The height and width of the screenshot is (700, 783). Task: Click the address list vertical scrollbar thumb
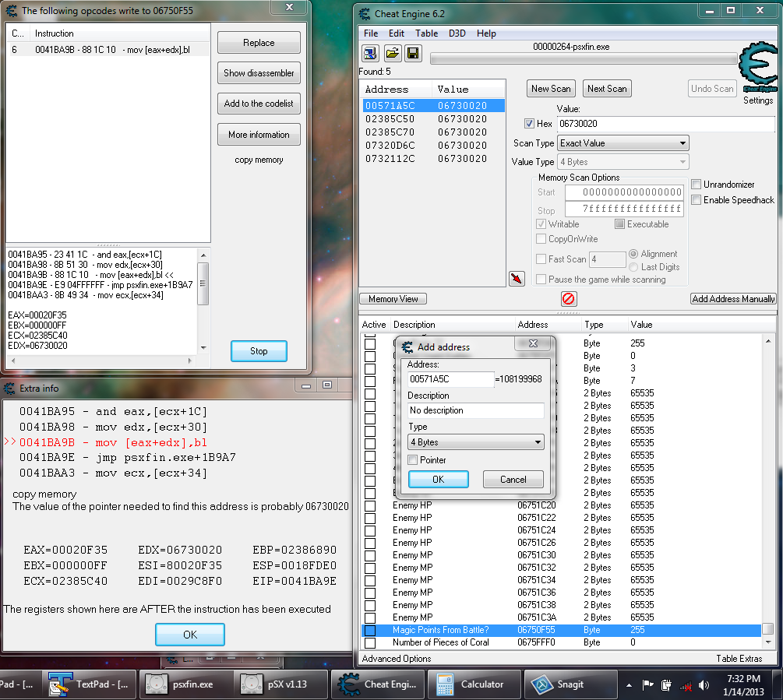[768, 629]
